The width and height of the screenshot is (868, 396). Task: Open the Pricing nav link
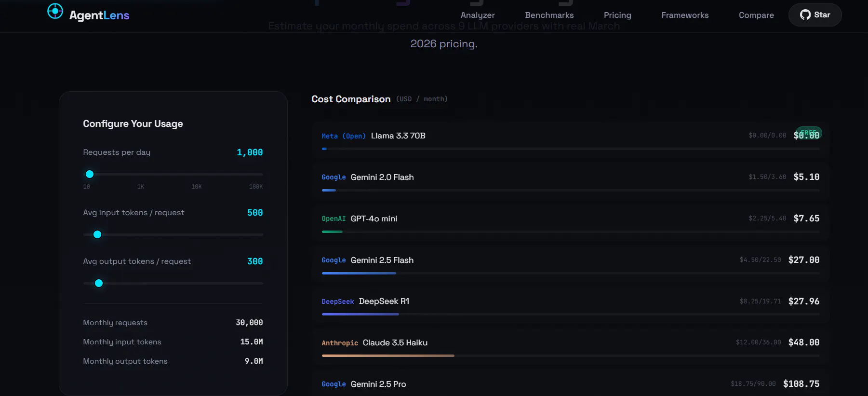pyautogui.click(x=617, y=15)
